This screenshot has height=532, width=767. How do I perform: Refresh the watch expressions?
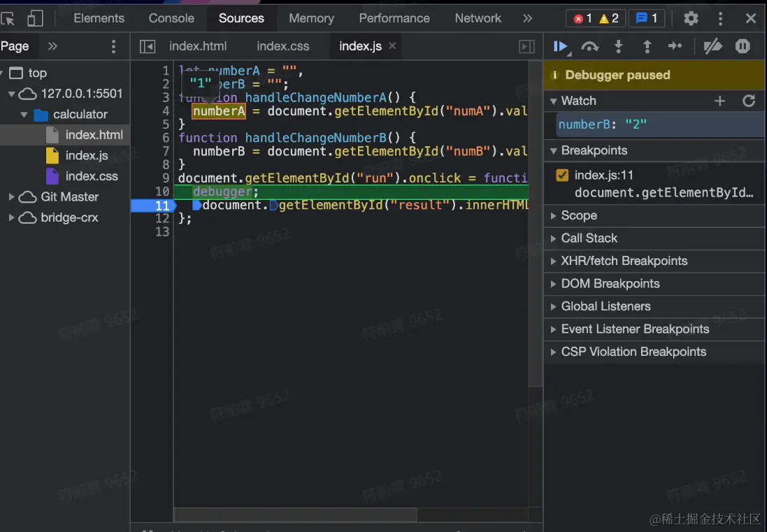(x=748, y=101)
